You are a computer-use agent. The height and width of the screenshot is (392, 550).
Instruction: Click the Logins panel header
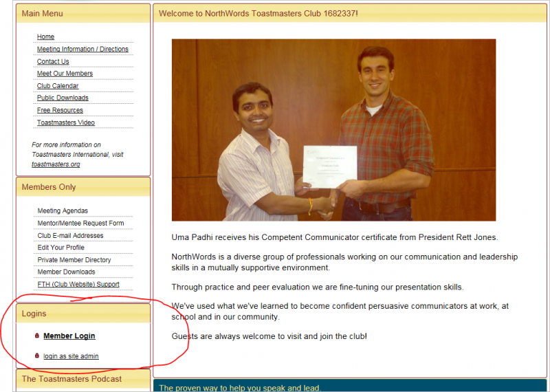pos(83,314)
